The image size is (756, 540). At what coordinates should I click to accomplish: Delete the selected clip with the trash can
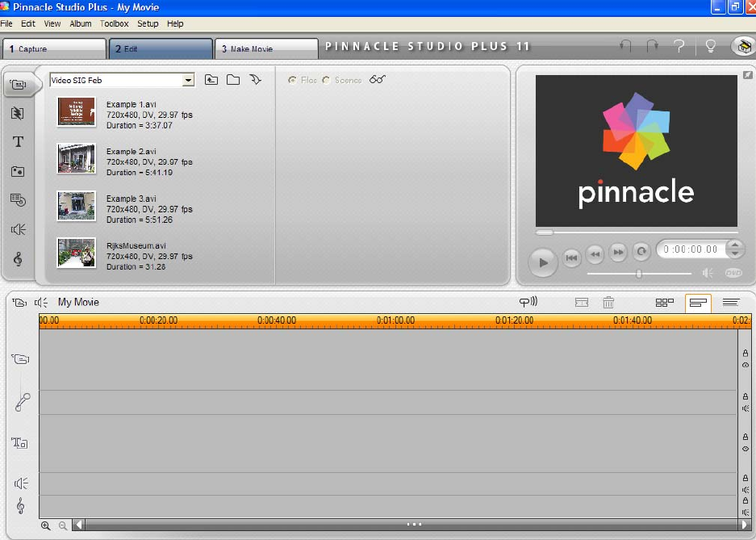point(608,303)
